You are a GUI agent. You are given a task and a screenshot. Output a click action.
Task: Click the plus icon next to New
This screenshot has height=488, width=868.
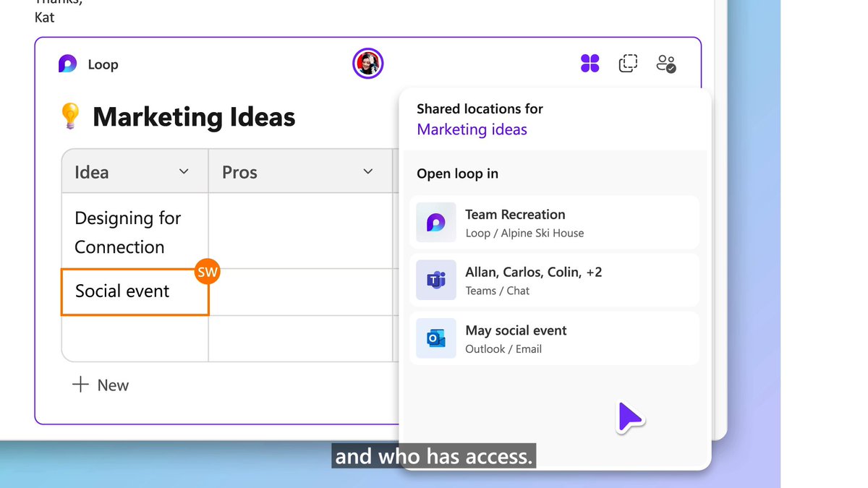(x=80, y=385)
